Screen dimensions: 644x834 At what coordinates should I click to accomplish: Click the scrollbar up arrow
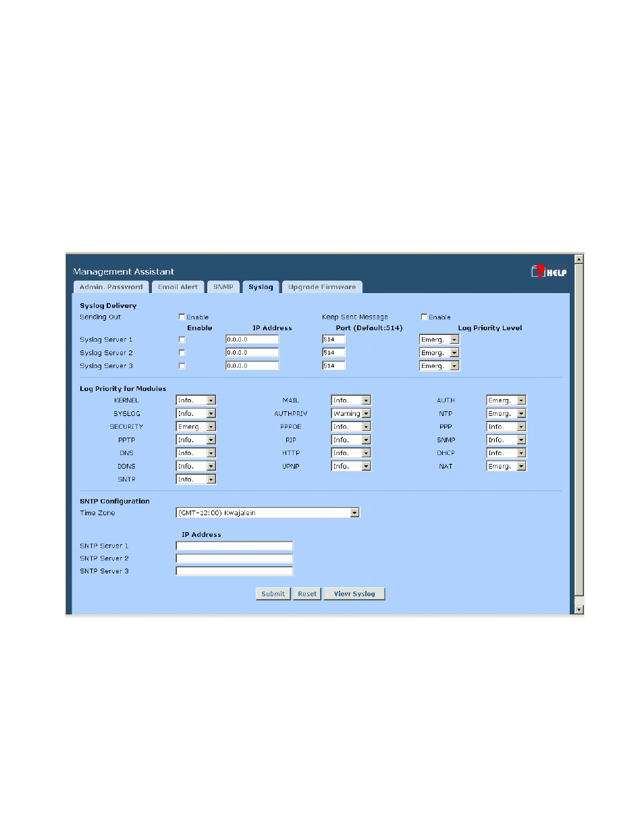point(579,259)
